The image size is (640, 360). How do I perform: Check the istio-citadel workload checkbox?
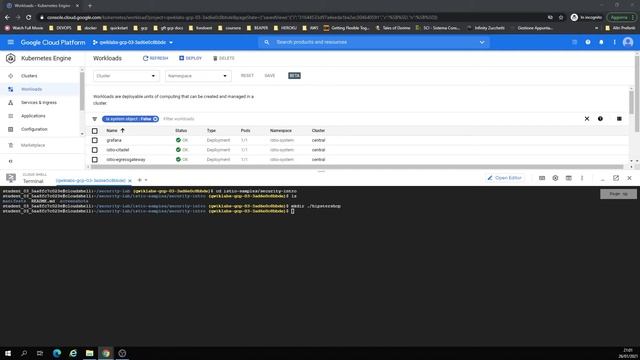click(x=95, y=150)
